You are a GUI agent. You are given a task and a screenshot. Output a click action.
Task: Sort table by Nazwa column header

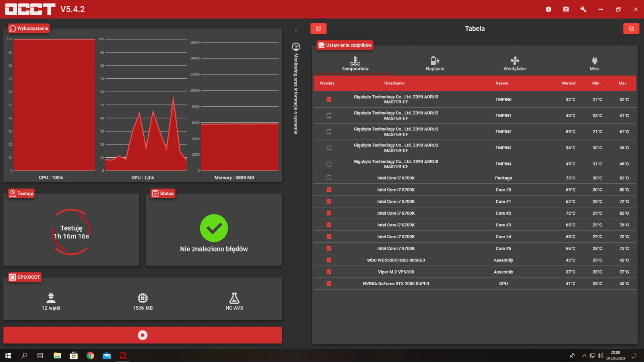click(502, 83)
